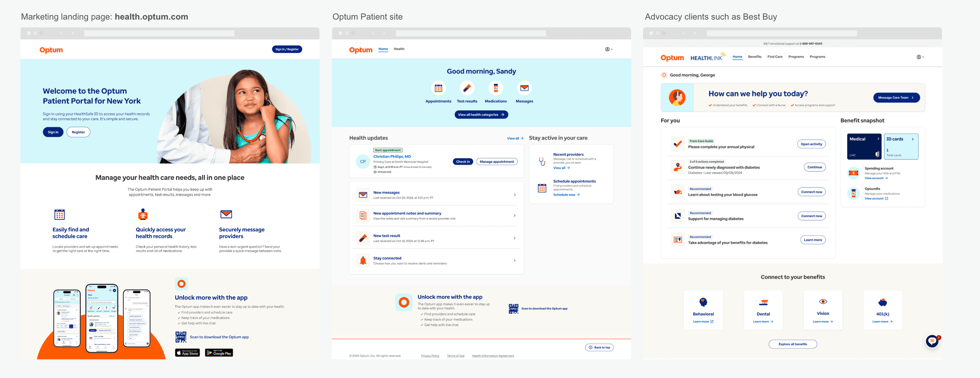Screen dimensions: 980x378
Task: Click the live chat bubble icon
Action: 932,341
